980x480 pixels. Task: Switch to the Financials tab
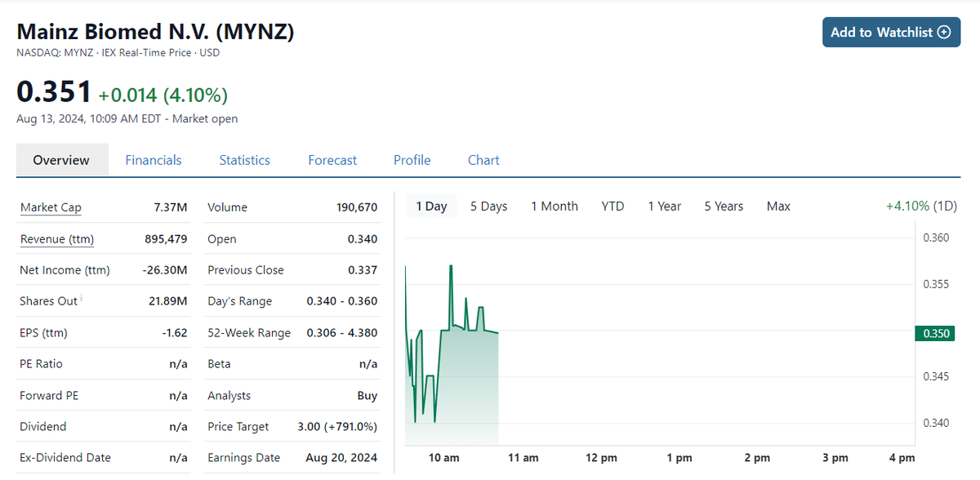tap(154, 160)
